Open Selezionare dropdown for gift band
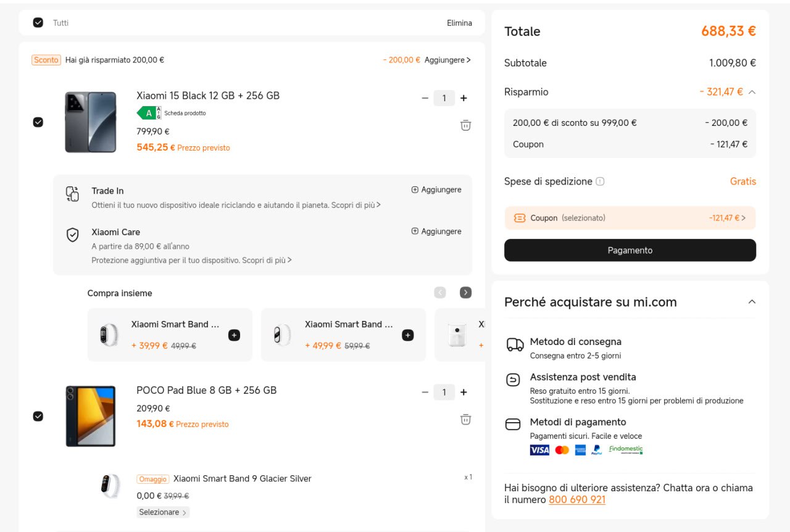This screenshot has width=790, height=532. [163, 512]
